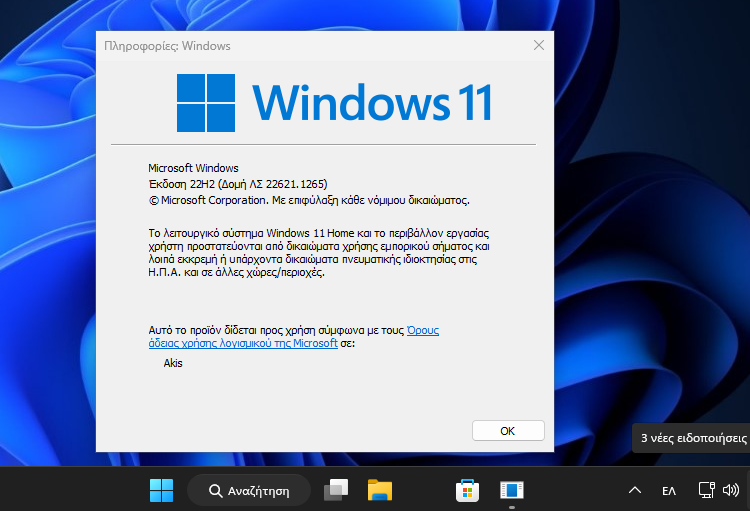The height and width of the screenshot is (511, 750).
Task: Click the licensed user name Akis
Action: click(x=173, y=363)
